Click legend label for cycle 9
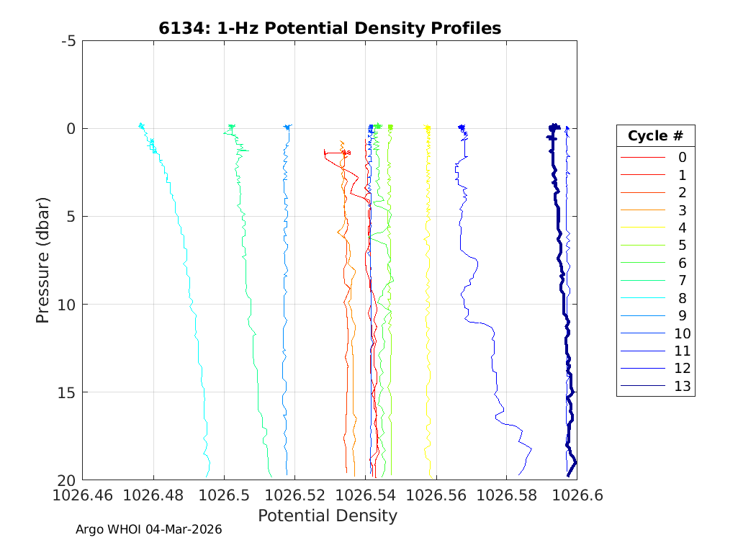 682,315
